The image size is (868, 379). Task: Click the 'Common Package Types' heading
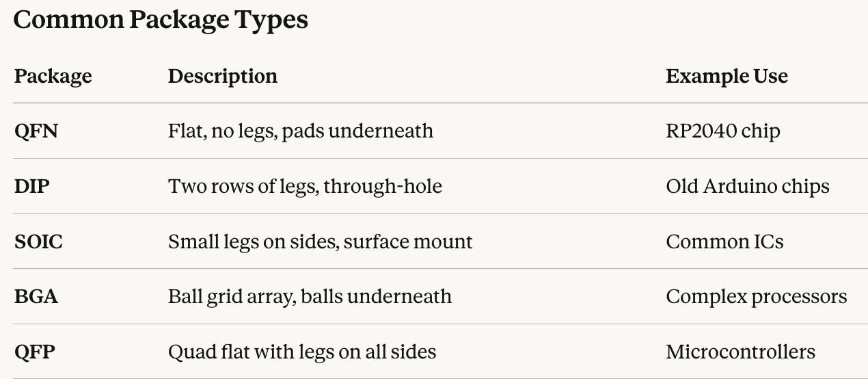pyautogui.click(x=161, y=20)
